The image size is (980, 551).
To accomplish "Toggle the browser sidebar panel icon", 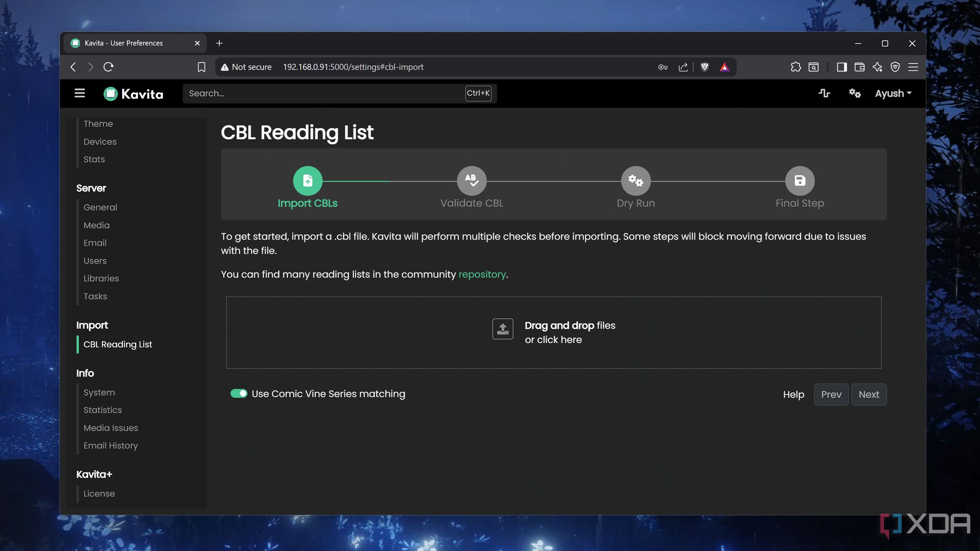I will [841, 67].
